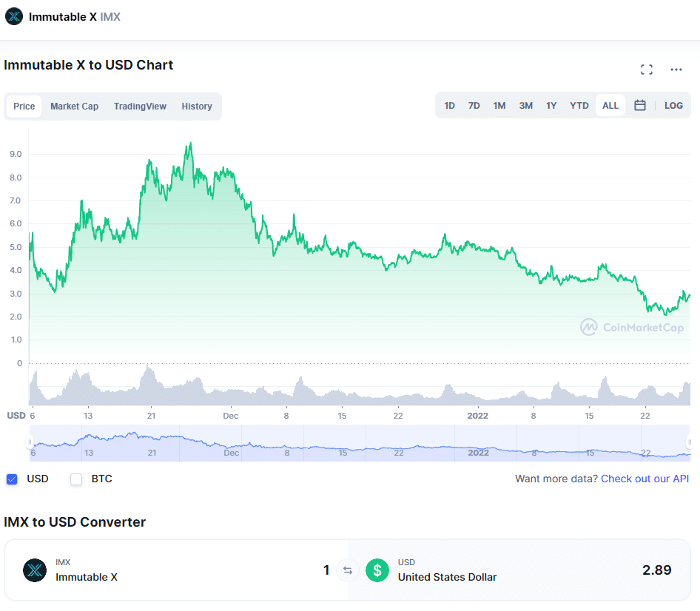Click the left handle of range slider
Viewport: 700px width, 611px height.
(30, 443)
